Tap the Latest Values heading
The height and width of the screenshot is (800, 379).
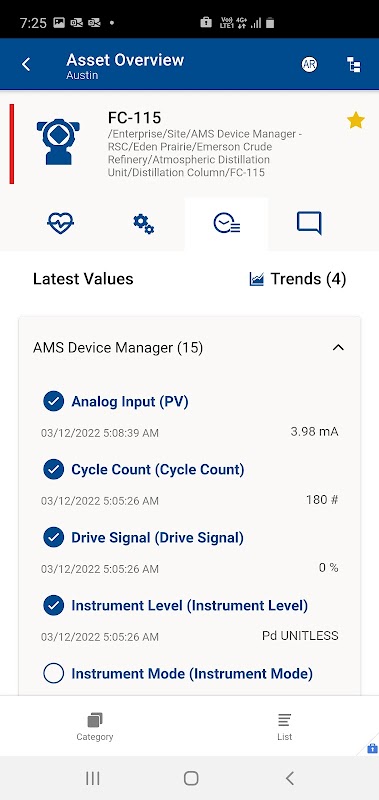(x=83, y=279)
